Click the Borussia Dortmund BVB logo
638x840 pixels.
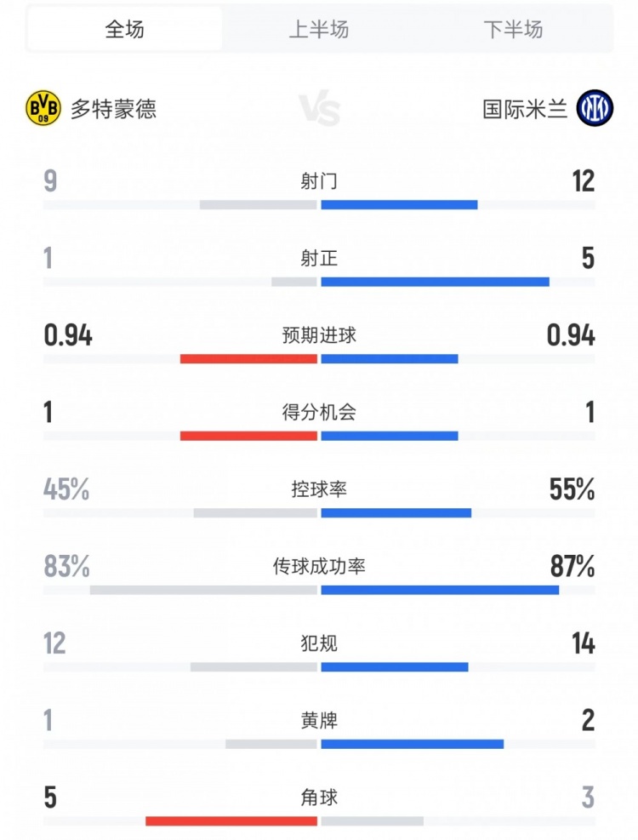pos(44,108)
